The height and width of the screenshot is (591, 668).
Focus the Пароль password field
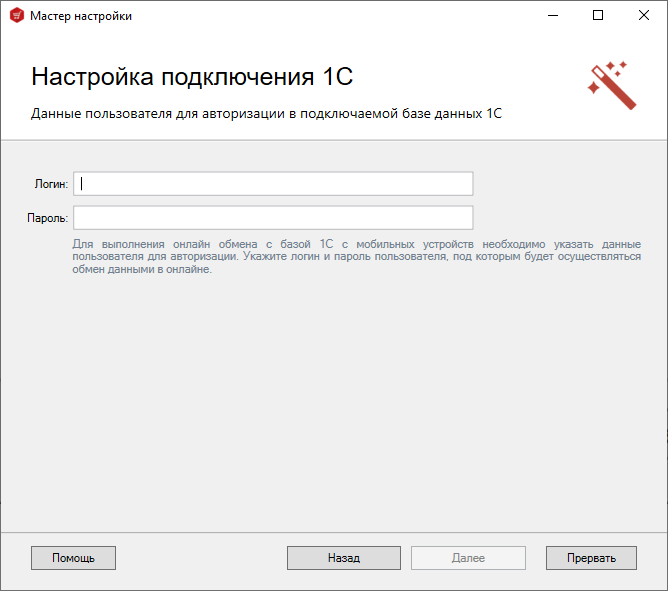[x=273, y=218]
